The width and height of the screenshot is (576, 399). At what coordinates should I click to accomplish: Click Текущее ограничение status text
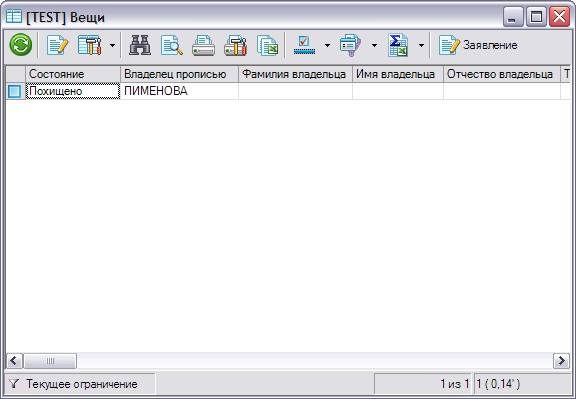pos(82,384)
